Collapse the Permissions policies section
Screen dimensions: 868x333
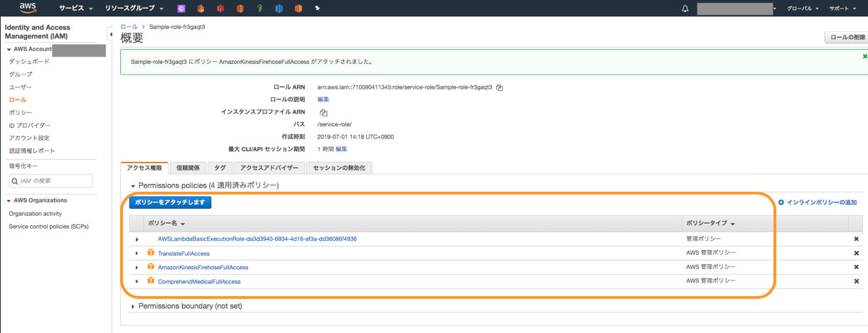coord(133,186)
